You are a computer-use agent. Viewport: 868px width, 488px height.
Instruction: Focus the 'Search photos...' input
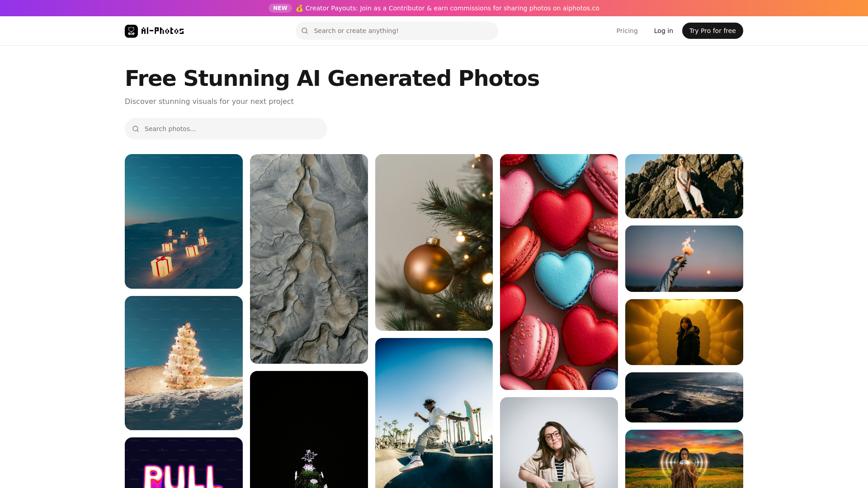tap(226, 129)
